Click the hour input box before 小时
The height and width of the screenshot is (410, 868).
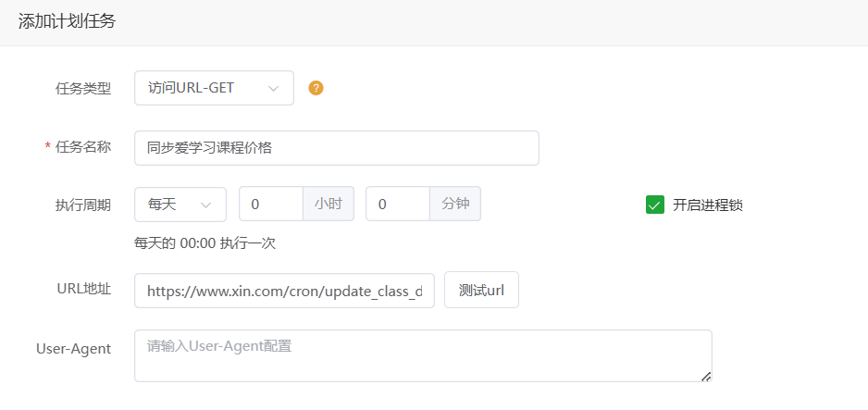(x=271, y=205)
